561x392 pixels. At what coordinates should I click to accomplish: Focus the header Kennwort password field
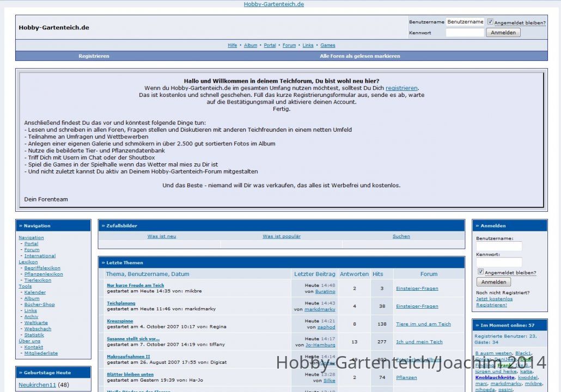pos(465,33)
